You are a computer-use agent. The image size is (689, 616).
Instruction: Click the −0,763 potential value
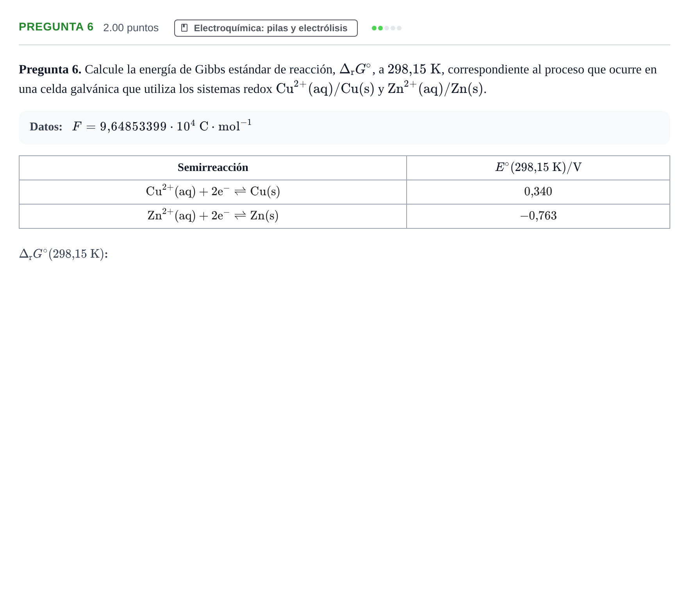tap(538, 216)
